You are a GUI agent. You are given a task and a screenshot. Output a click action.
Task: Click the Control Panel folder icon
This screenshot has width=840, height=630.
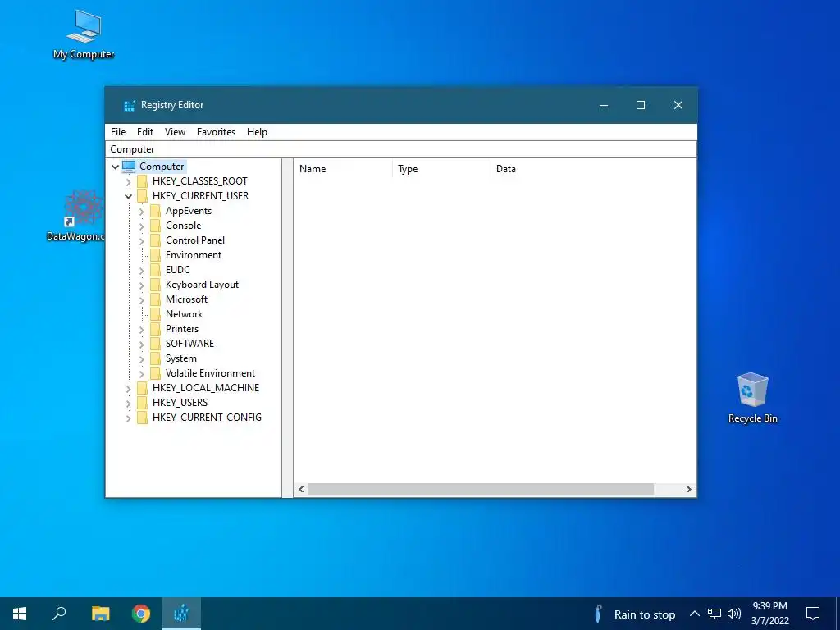tap(155, 240)
